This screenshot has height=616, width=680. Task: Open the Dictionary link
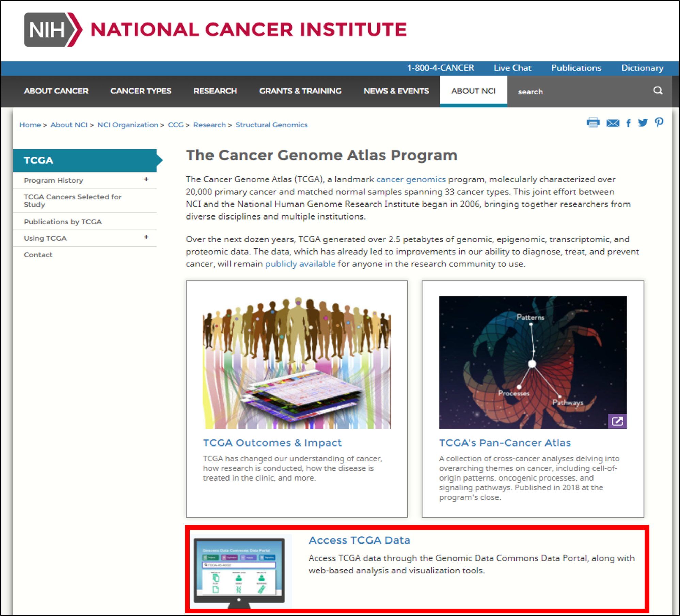pos(643,68)
